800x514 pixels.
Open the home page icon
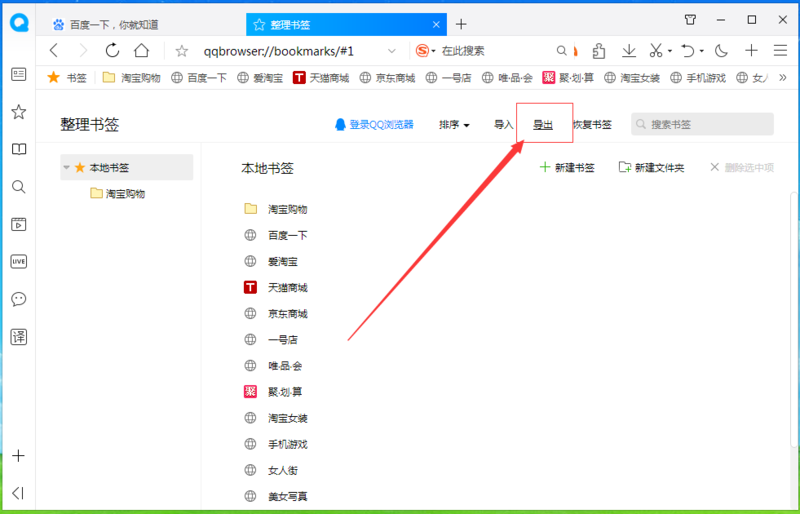(141, 51)
